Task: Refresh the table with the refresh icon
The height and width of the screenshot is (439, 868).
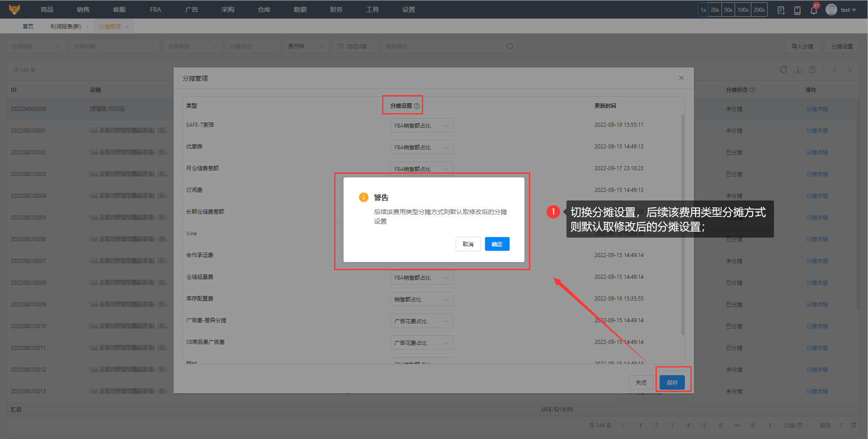Action: tap(783, 70)
